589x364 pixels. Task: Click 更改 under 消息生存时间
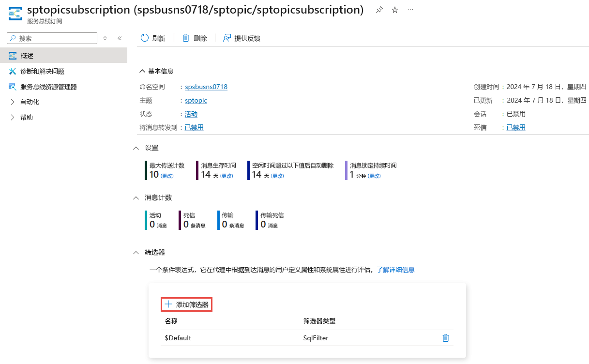coord(227,176)
